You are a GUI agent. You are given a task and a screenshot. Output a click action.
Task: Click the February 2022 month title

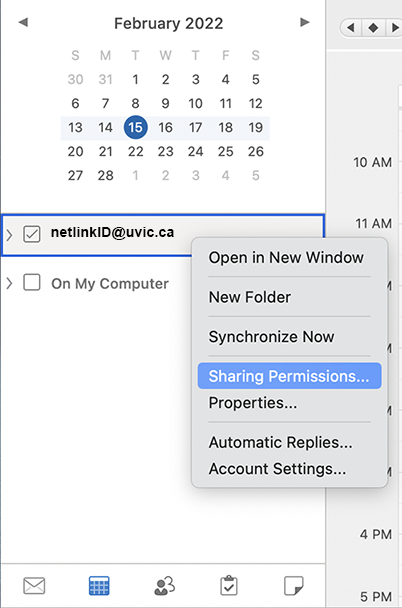coord(168,24)
